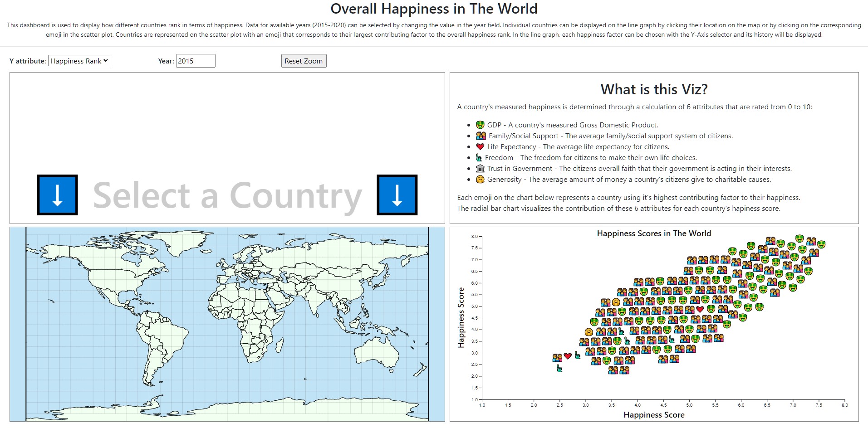Click the left blue down-arrow icon
This screenshot has width=868, height=428.
57,195
